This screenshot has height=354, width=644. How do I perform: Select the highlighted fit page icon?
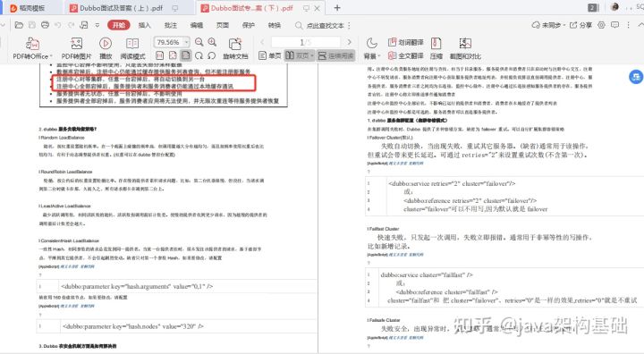coord(186,55)
